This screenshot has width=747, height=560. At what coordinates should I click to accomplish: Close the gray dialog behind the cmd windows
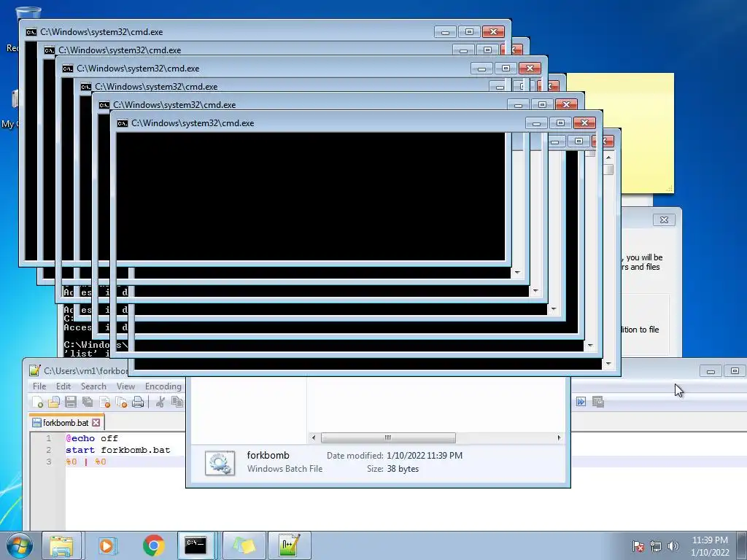click(664, 219)
